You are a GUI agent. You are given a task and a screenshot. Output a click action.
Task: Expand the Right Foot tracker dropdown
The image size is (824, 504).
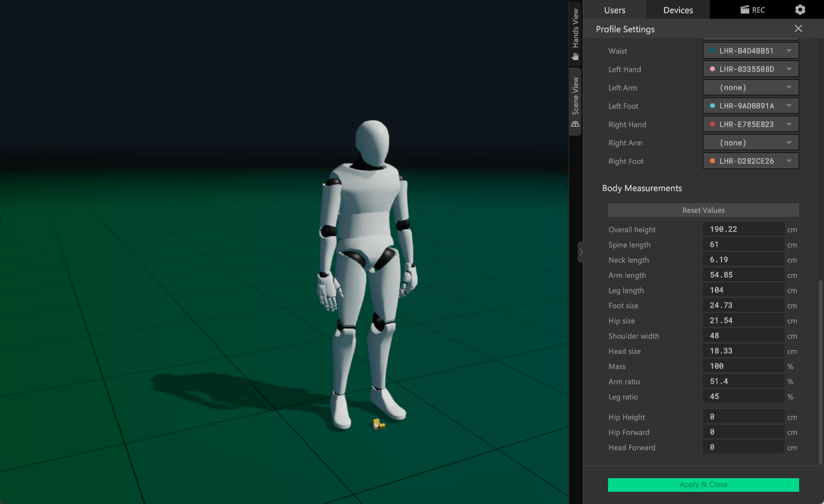[750, 161]
